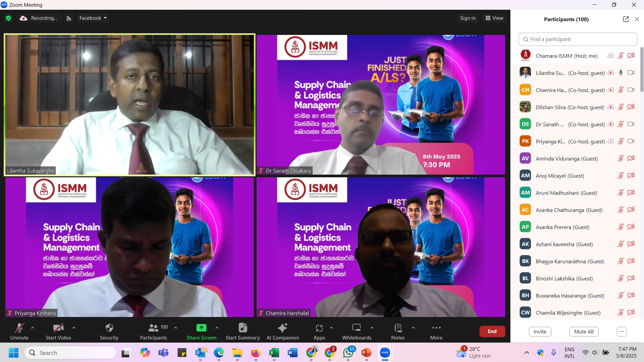Open Whiteboards

click(357, 331)
